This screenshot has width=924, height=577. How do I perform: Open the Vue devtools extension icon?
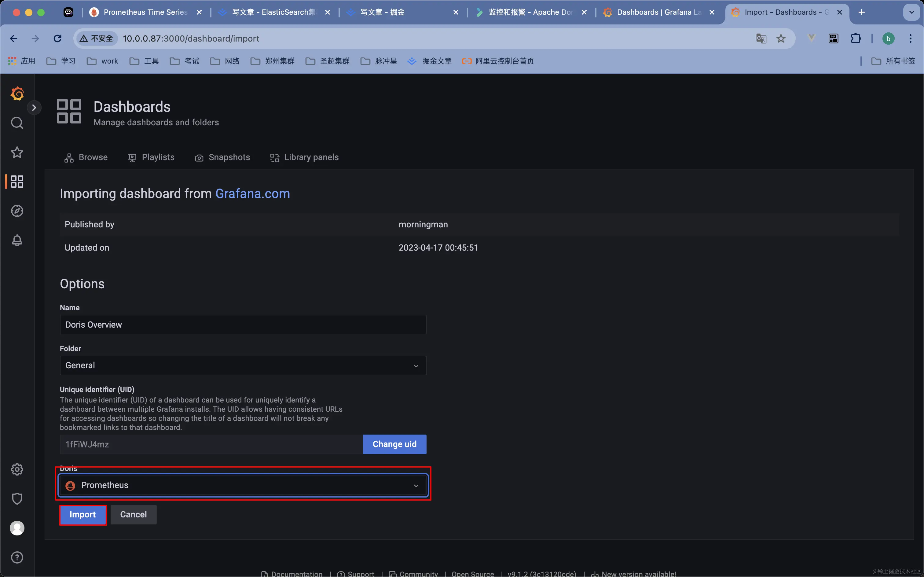click(x=812, y=39)
